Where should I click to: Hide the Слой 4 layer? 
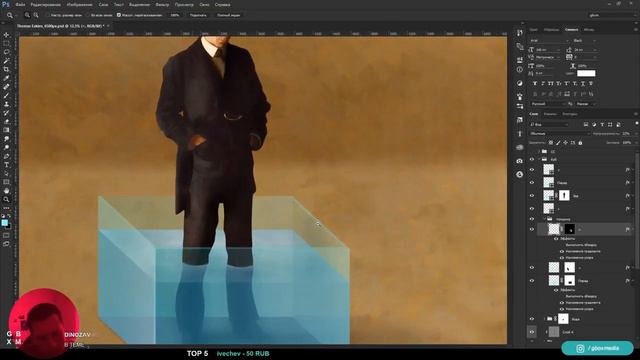(532, 332)
